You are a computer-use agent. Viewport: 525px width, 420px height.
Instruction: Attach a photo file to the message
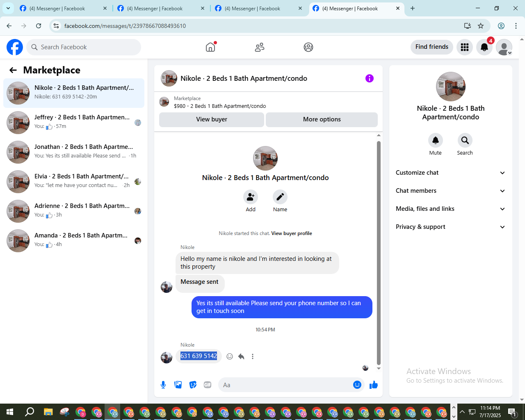coord(178,385)
